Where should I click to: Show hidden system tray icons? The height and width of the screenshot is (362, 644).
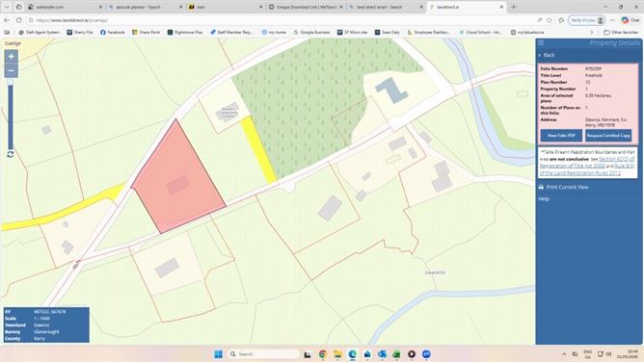[x=564, y=354]
